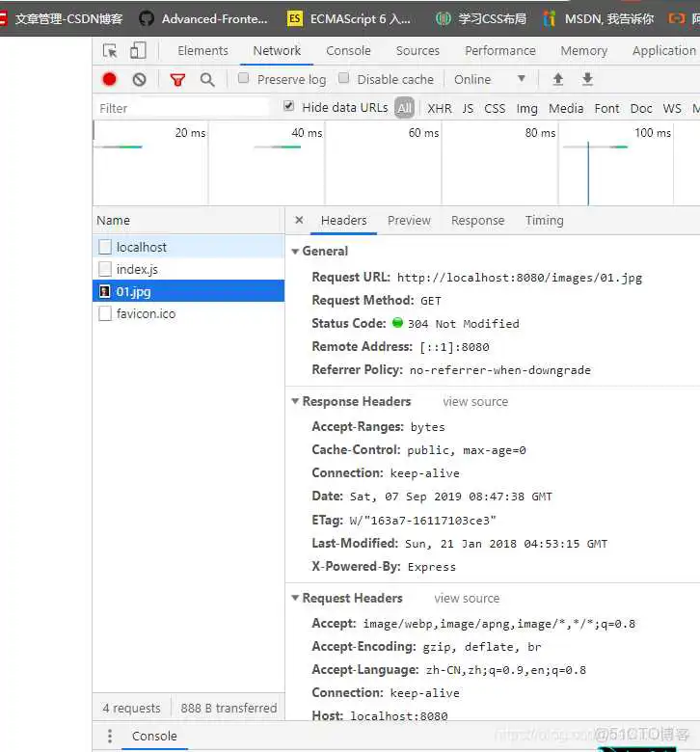Click the inspect element picker icon
Image resolution: width=700 pixels, height=752 pixels.
[110, 51]
